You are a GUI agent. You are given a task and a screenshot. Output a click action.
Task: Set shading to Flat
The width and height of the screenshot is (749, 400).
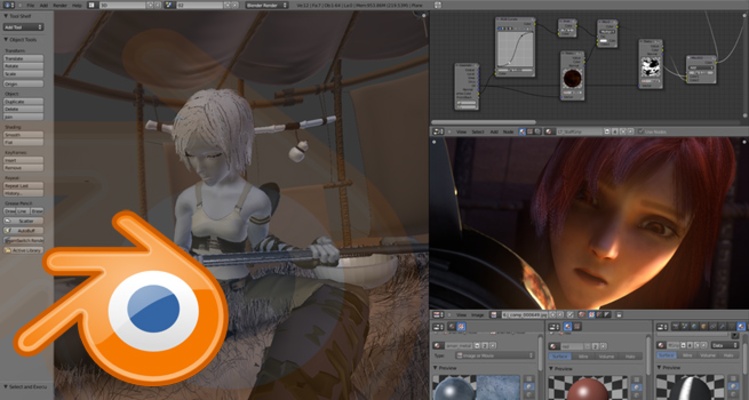[x=23, y=142]
